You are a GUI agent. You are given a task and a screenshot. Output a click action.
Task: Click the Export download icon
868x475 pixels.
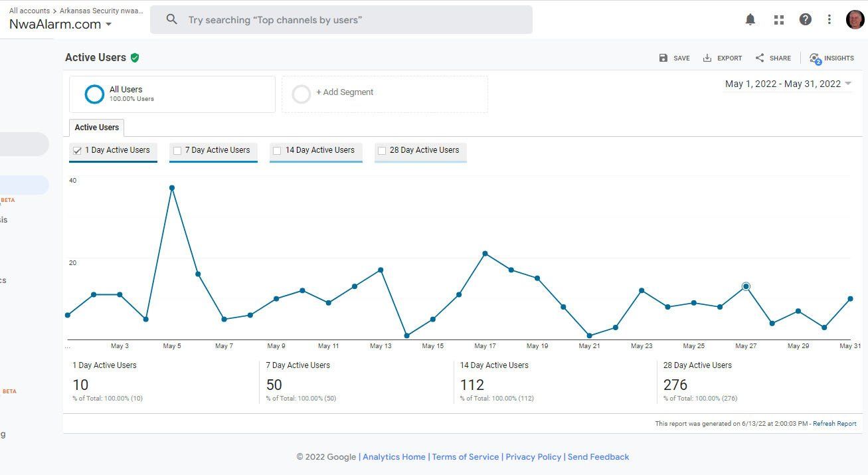point(707,58)
